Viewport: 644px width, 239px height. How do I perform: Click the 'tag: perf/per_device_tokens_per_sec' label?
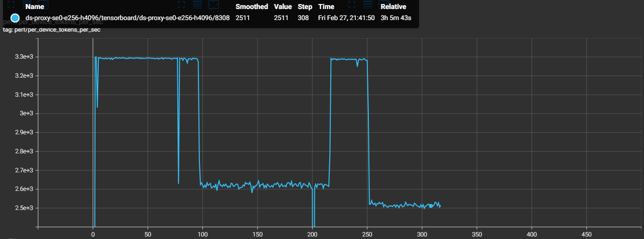[x=52, y=30]
